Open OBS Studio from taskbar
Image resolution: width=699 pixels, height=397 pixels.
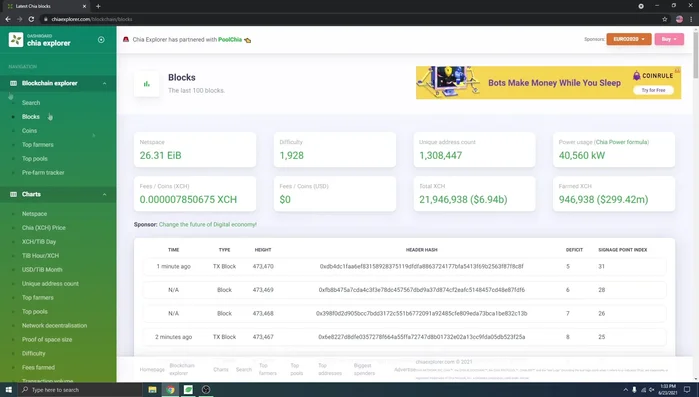tap(206, 390)
